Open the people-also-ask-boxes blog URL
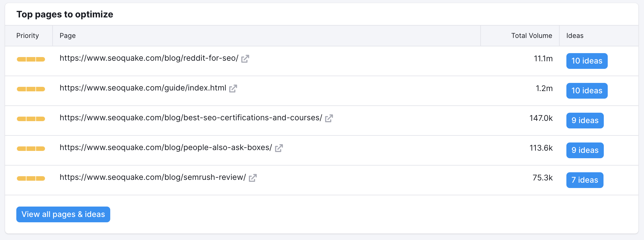644x240 pixels. pyautogui.click(x=166, y=148)
